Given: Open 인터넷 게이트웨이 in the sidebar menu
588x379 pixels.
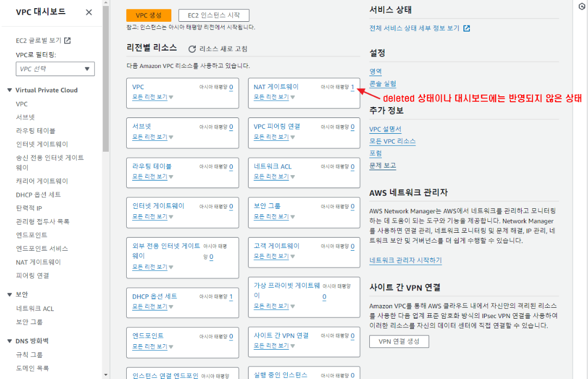Looking at the screenshot, I should [42, 144].
